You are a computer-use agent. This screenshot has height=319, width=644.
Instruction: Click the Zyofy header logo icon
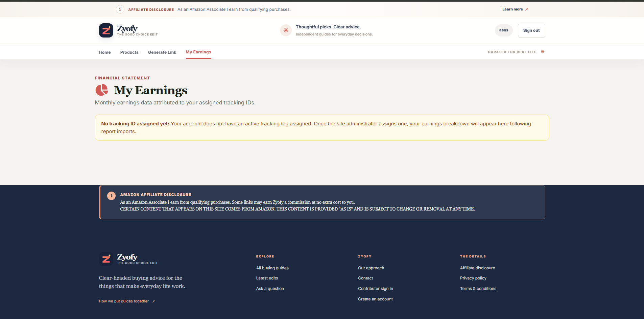click(106, 30)
